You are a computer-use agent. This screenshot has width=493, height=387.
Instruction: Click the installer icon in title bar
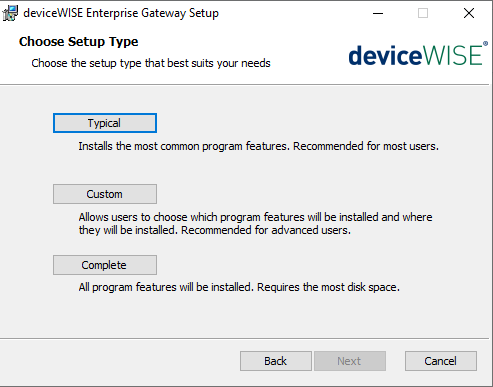click(10, 13)
